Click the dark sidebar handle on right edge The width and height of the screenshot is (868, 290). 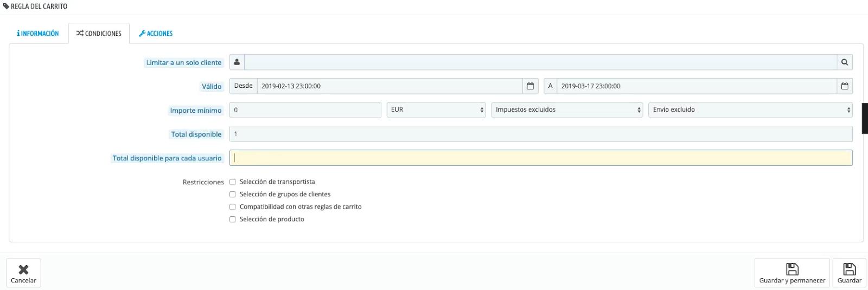[x=865, y=118]
